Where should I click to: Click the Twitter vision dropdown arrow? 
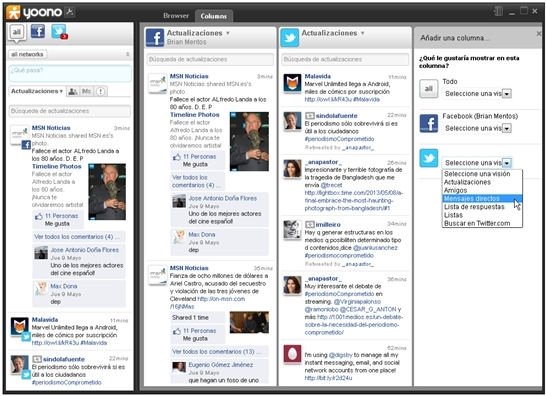(507, 163)
